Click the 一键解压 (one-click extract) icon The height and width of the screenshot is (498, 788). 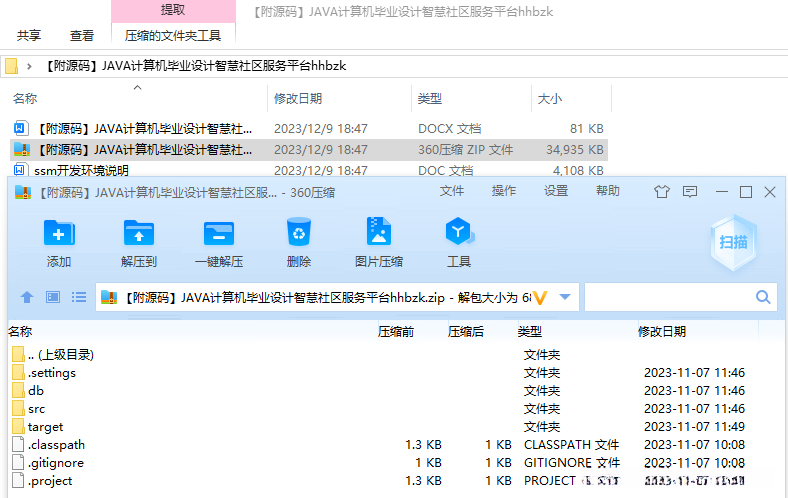pos(219,234)
